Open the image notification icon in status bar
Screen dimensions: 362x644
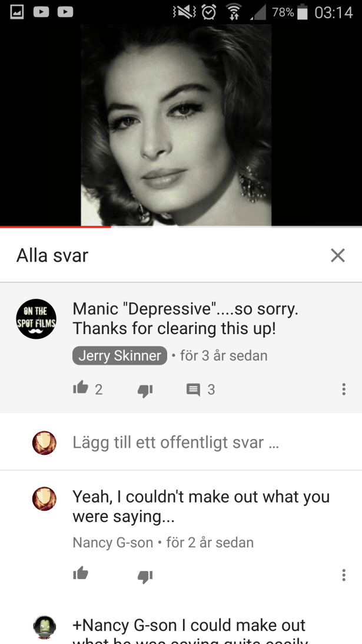[17, 12]
